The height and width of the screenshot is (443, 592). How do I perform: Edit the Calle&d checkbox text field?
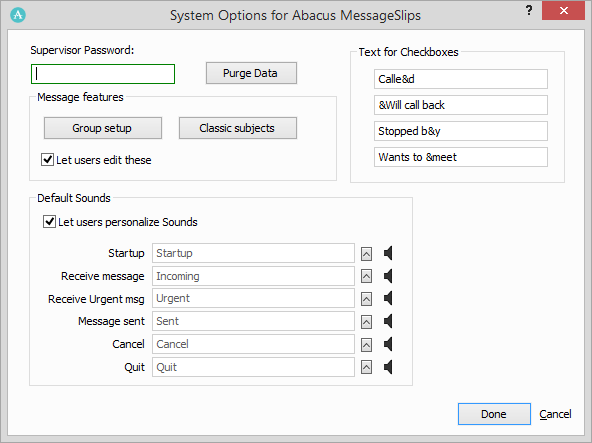point(461,79)
